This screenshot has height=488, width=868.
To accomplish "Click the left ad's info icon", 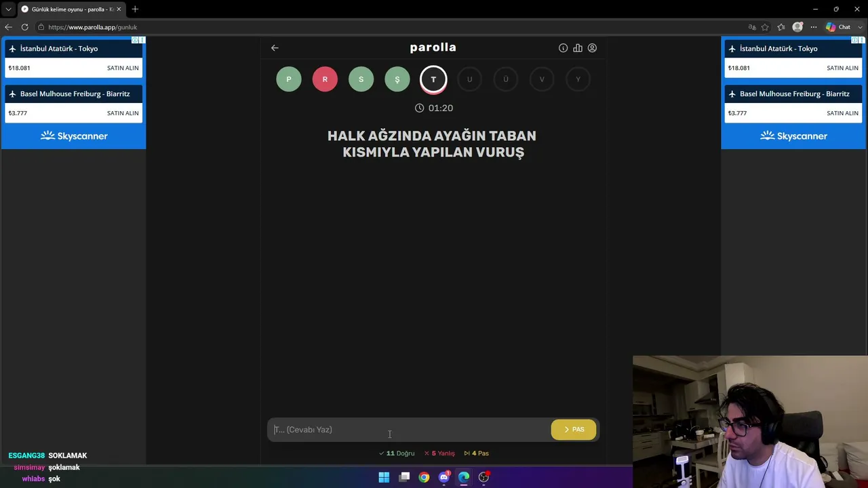I will 135,41.
